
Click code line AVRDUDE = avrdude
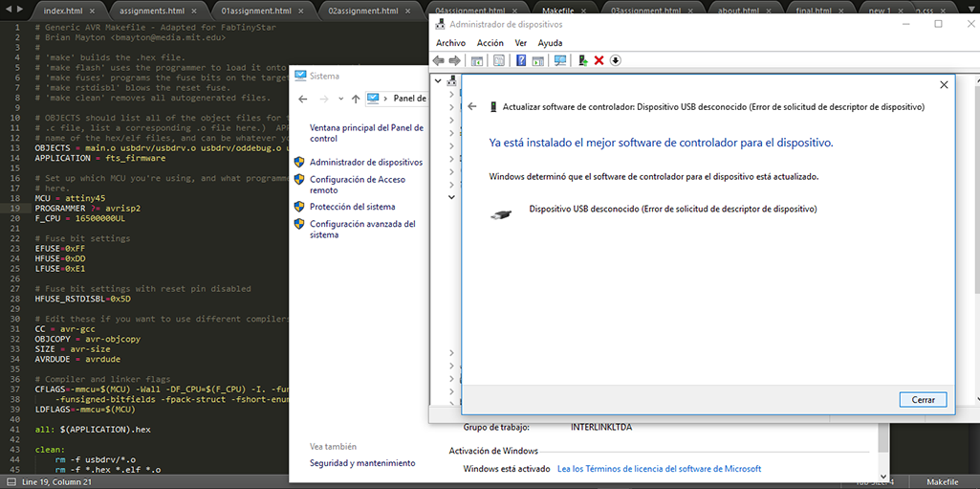(78, 360)
